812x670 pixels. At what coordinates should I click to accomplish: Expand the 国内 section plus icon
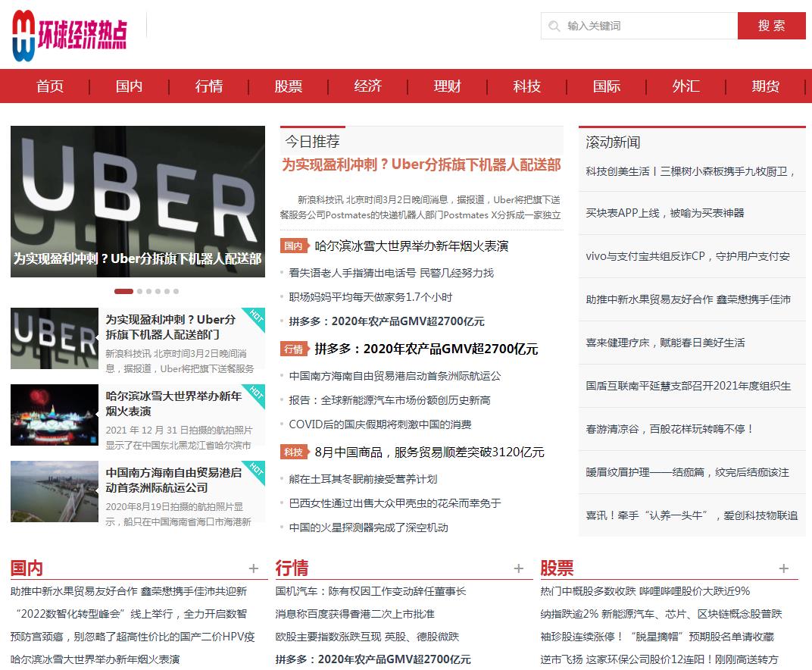[254, 568]
